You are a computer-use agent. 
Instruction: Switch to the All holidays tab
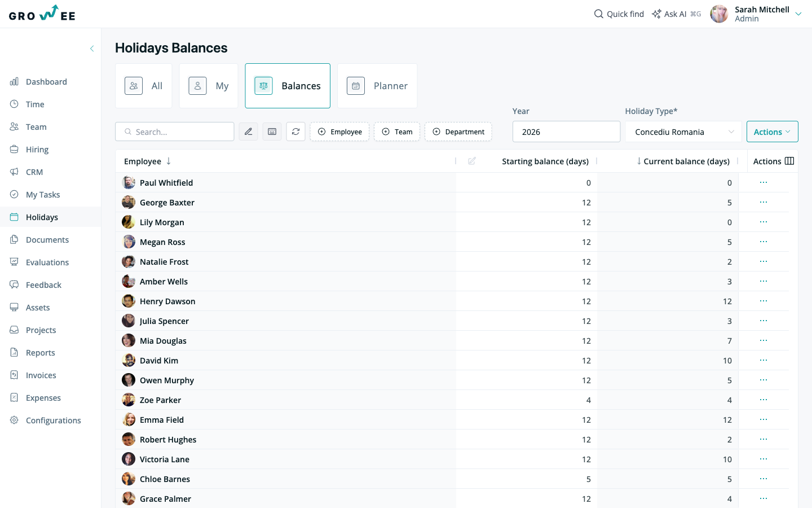pyautogui.click(x=144, y=86)
